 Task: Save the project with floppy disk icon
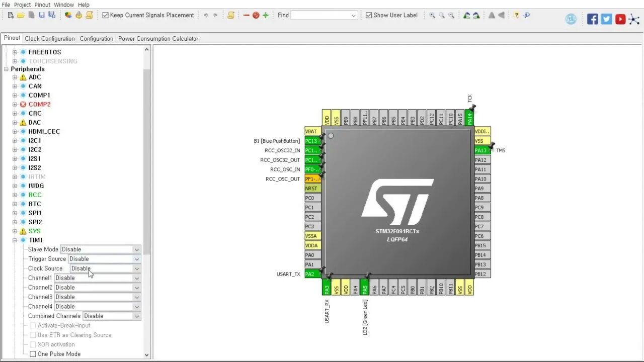[x=42, y=15]
